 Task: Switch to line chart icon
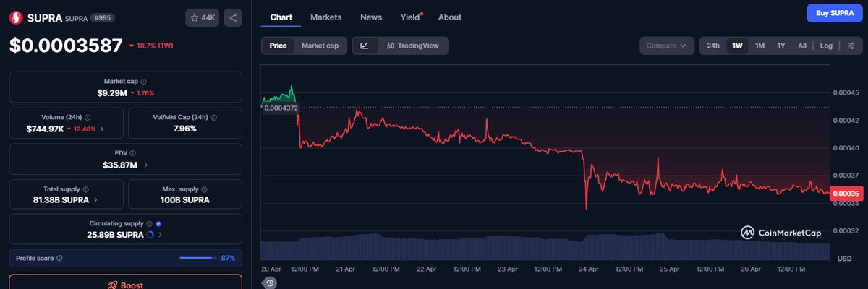(365, 46)
